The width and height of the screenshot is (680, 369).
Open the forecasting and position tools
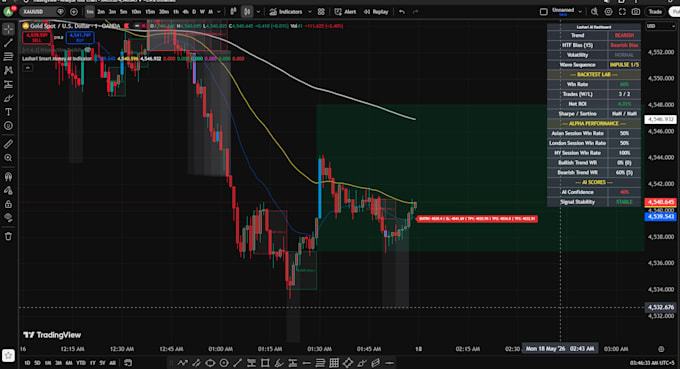pos(8,84)
